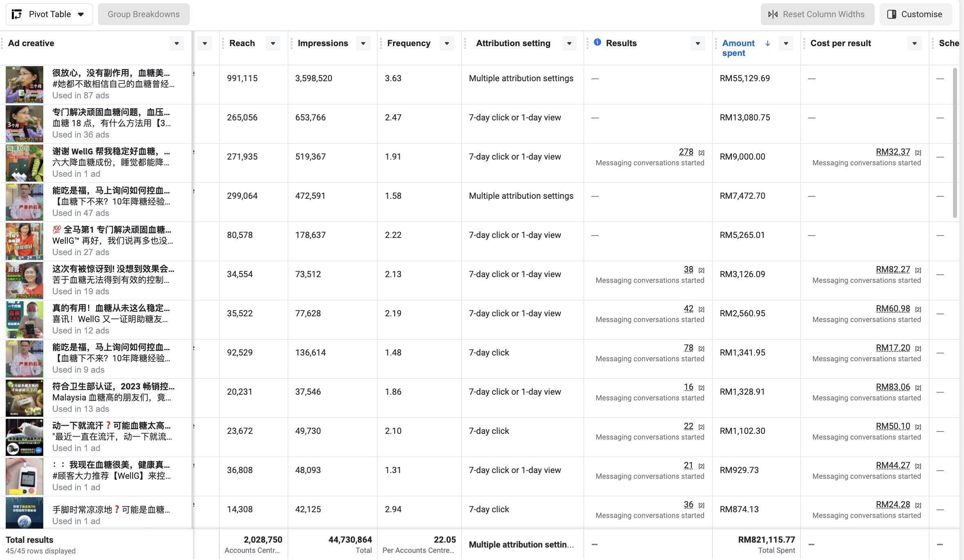Open Attribution setting column dropdown
Image resolution: width=964 pixels, height=560 pixels.
tap(569, 43)
